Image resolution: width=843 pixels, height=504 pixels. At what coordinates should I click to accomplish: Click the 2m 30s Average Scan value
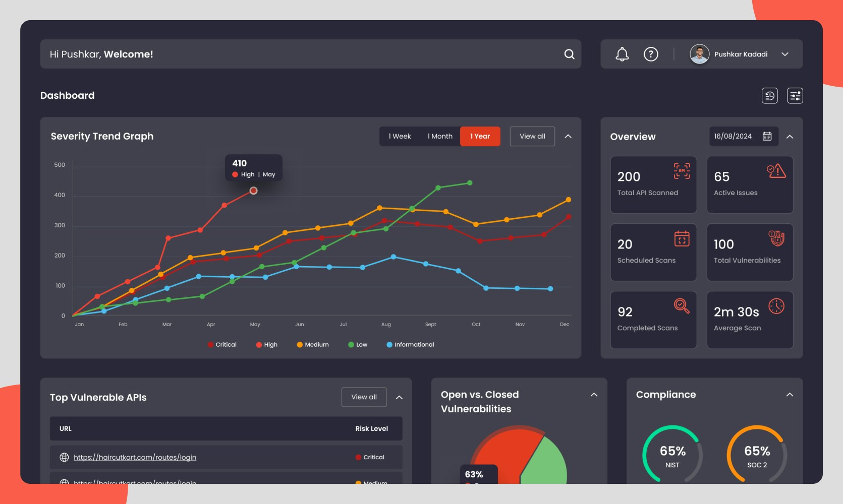click(736, 312)
